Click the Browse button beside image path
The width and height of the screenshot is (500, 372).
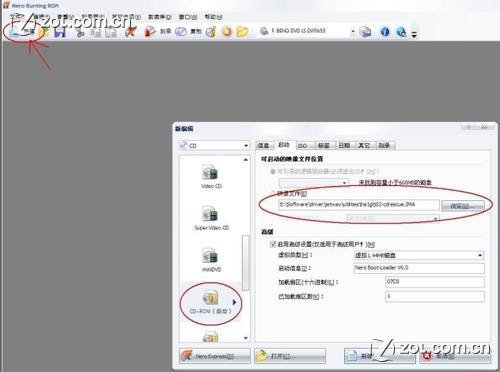point(463,206)
